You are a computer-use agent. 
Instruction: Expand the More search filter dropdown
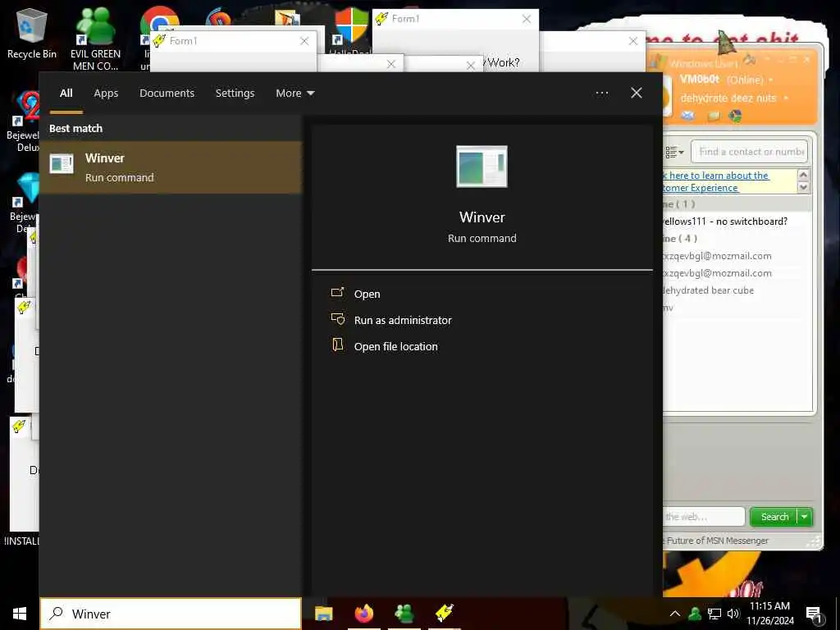pos(295,94)
